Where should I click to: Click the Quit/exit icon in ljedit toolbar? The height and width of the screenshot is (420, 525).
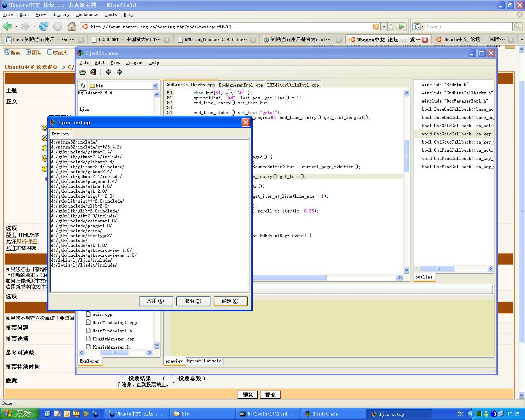[93, 72]
